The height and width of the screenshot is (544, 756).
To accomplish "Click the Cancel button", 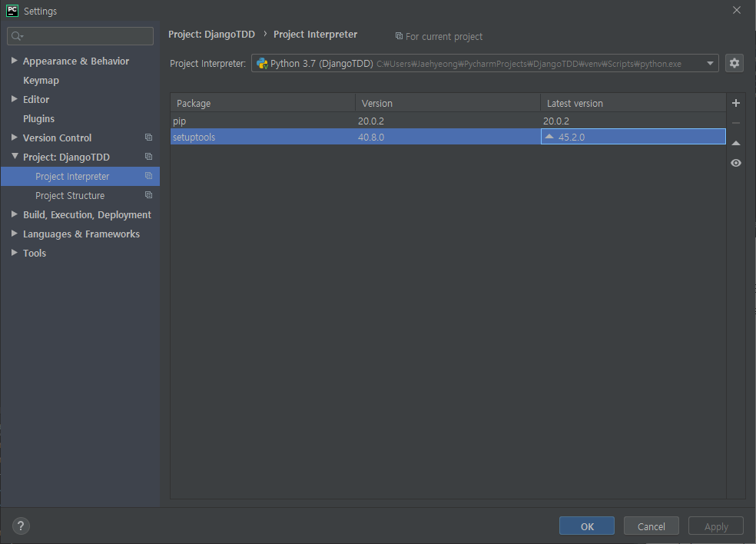I will click(x=652, y=526).
